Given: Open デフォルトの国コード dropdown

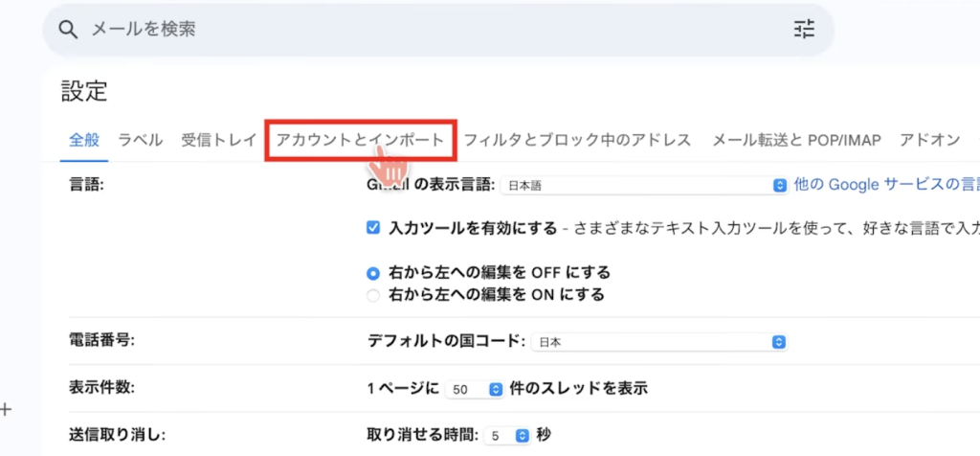Looking at the screenshot, I should coord(658,342).
